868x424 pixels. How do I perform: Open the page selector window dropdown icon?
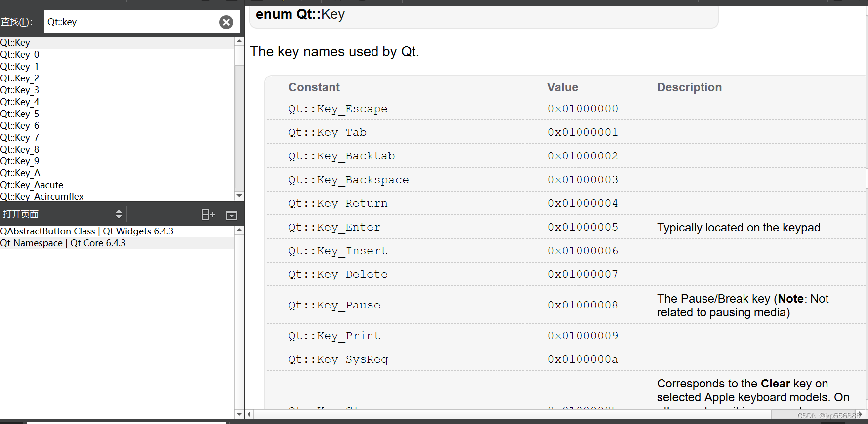231,214
